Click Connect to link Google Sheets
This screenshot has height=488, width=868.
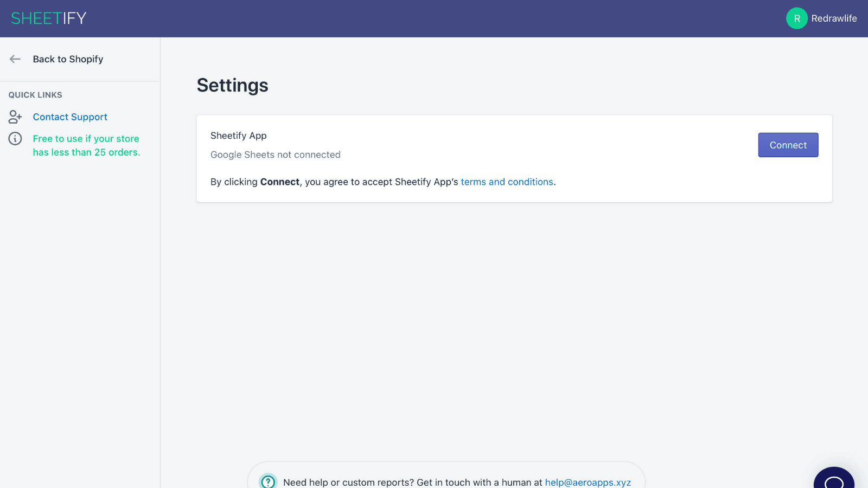(788, 145)
